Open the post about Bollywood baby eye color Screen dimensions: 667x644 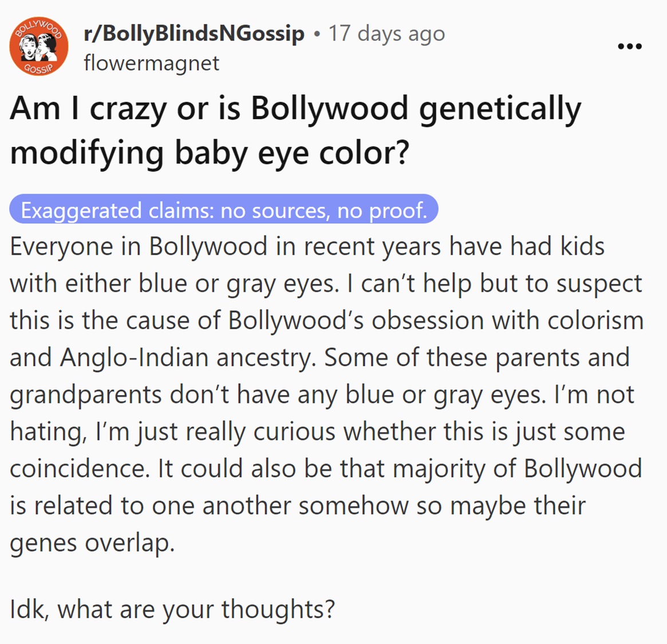pyautogui.click(x=295, y=128)
